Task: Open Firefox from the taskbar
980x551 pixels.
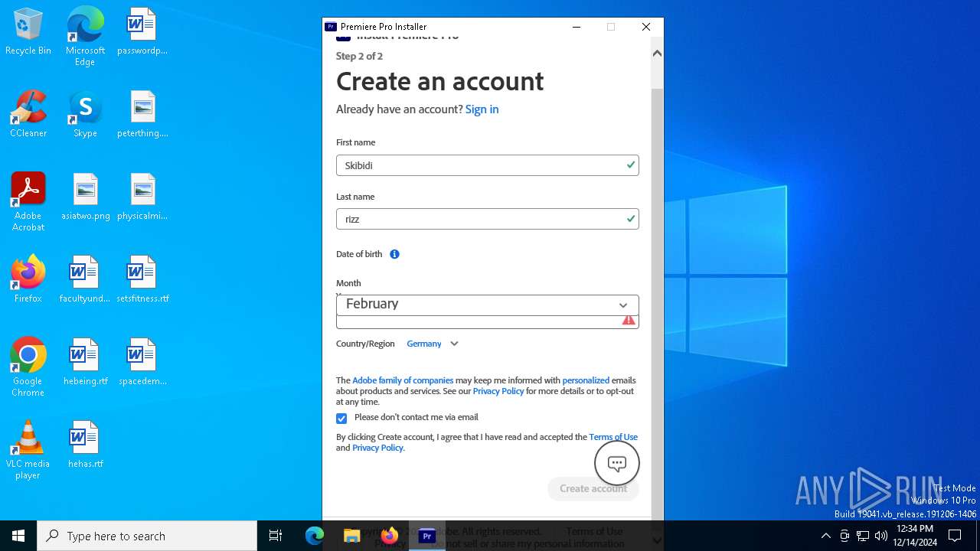Action: (390, 536)
